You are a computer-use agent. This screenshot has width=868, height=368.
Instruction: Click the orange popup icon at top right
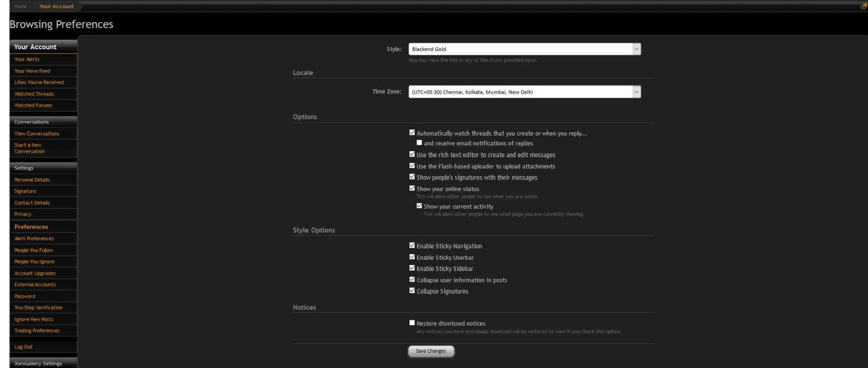[864, 7]
